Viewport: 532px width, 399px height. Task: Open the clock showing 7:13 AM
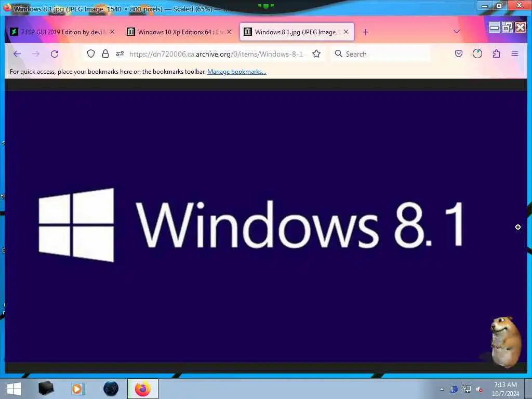coord(505,389)
